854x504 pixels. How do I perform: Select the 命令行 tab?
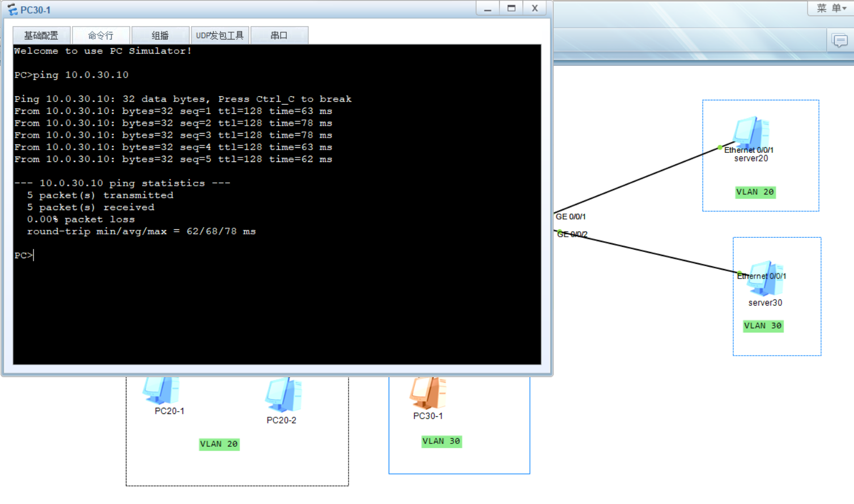[100, 35]
